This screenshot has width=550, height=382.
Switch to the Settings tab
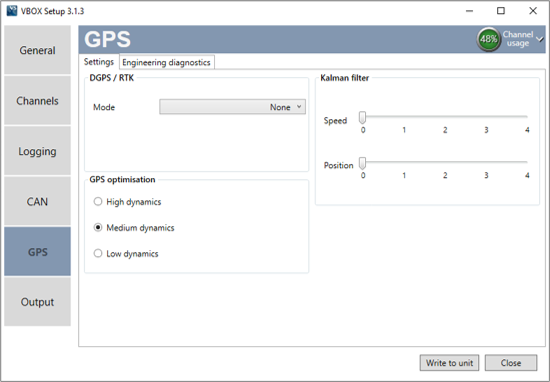click(x=99, y=62)
